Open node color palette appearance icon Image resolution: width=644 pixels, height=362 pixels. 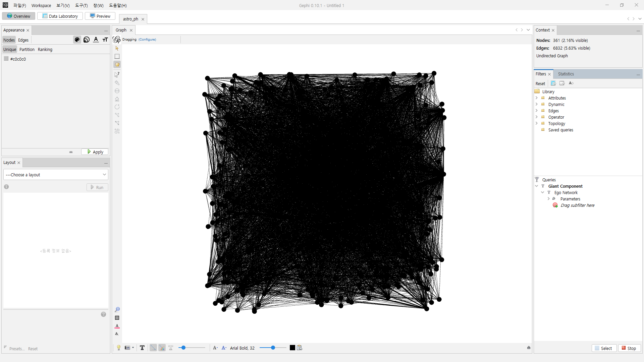[x=77, y=40]
